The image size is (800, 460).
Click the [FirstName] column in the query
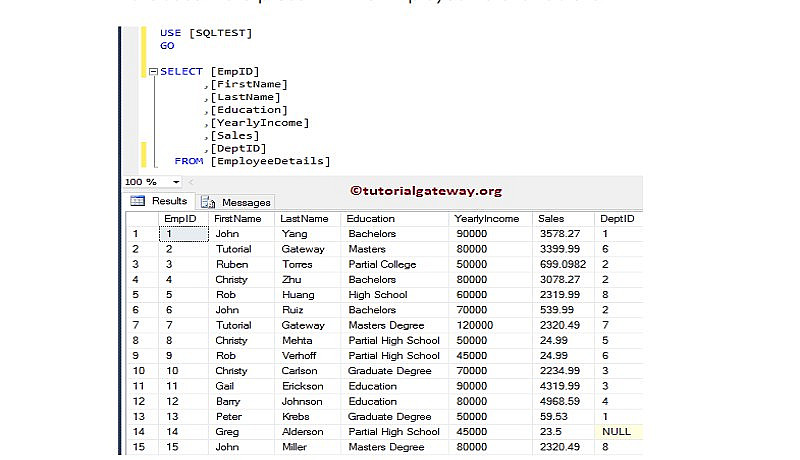coord(249,84)
